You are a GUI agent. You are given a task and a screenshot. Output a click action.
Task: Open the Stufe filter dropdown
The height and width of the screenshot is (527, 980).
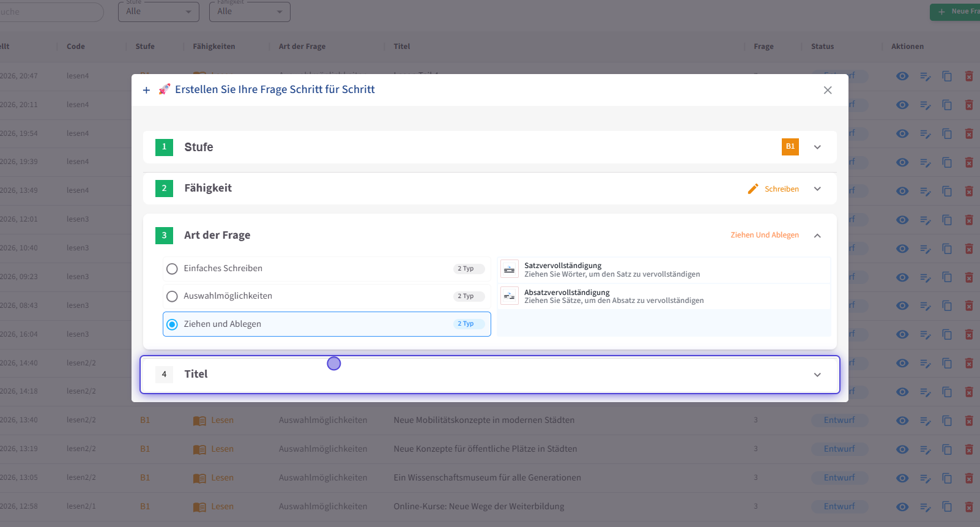coord(158,12)
